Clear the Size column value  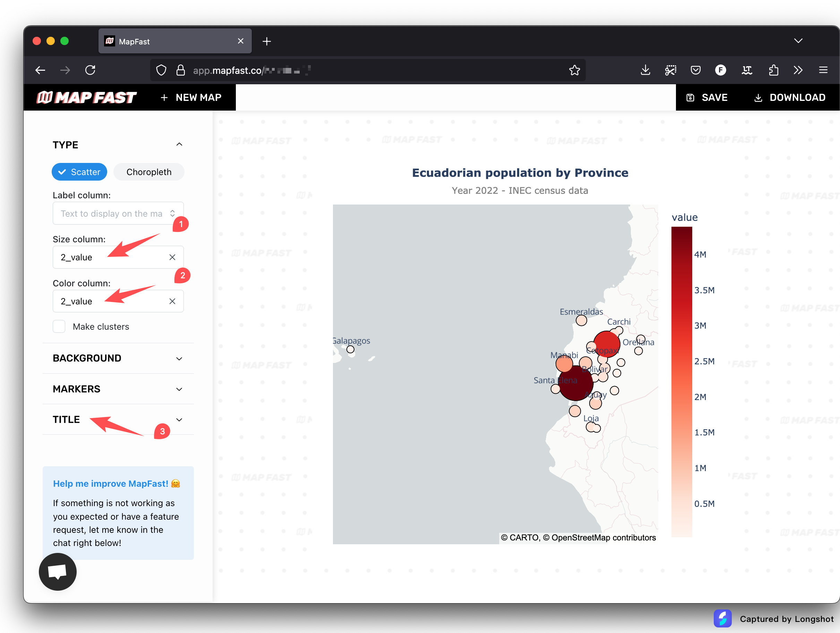[172, 257]
